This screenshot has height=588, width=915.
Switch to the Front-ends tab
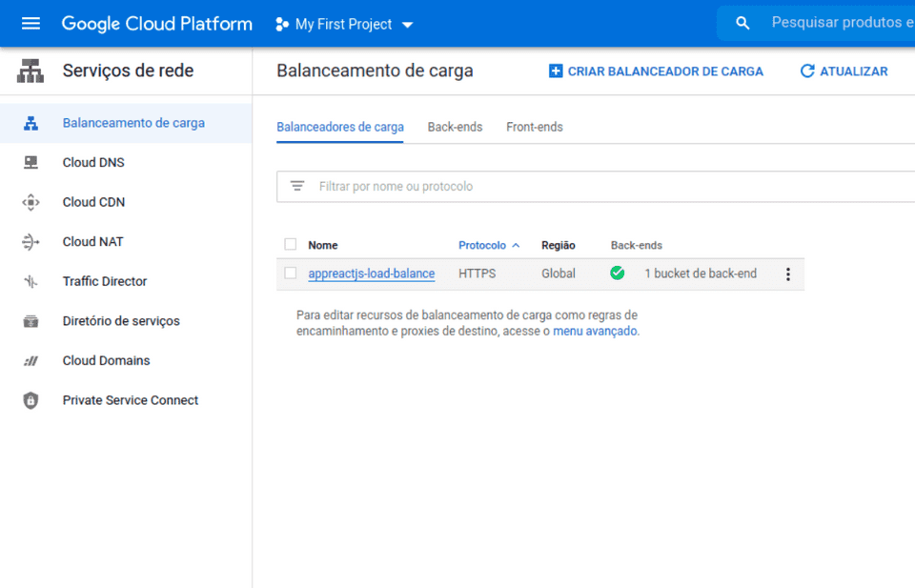(x=534, y=127)
